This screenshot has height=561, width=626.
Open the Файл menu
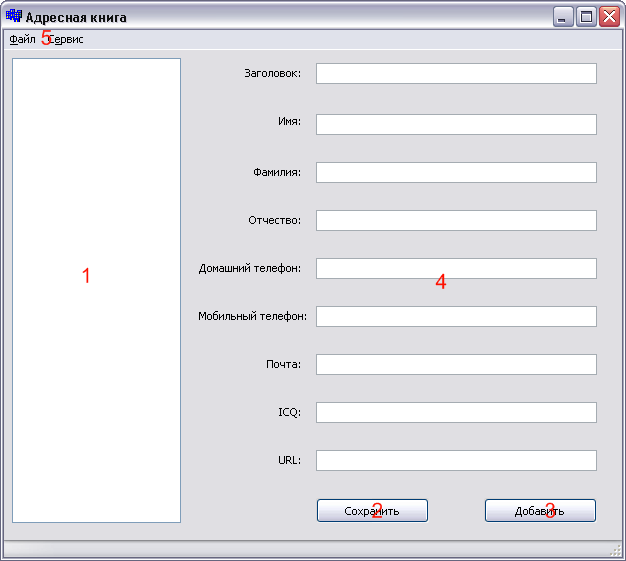(x=22, y=39)
